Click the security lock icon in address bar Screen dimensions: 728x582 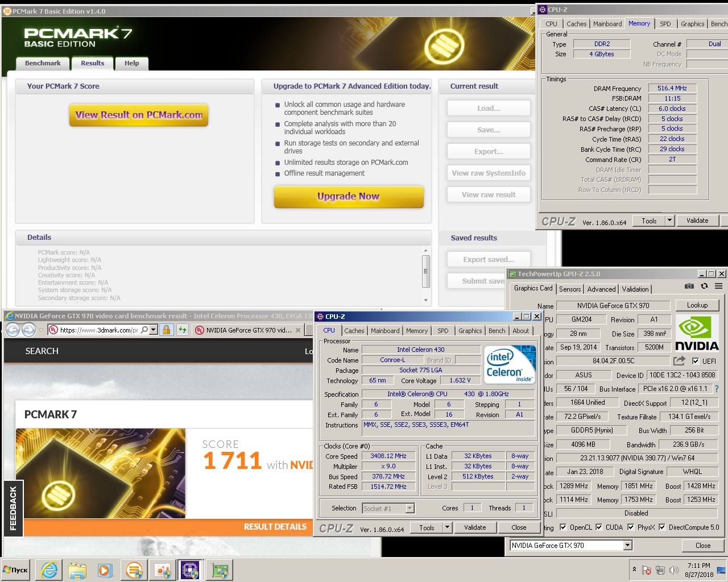(166, 330)
